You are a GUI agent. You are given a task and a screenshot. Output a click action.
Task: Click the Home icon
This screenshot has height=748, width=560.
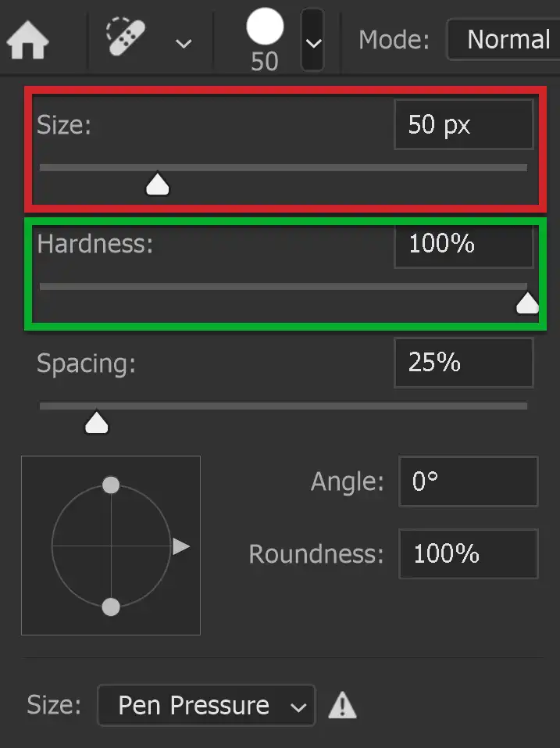pyautogui.click(x=29, y=39)
